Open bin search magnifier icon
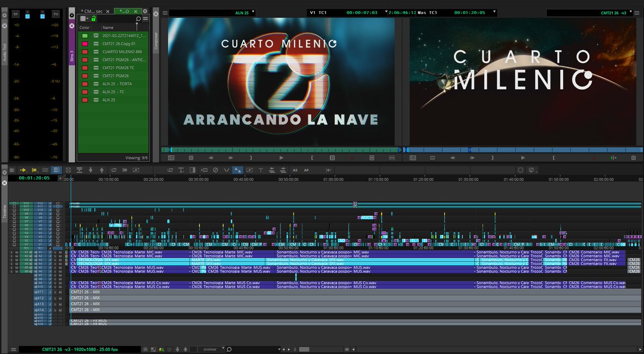644x354 pixels. [138, 19]
